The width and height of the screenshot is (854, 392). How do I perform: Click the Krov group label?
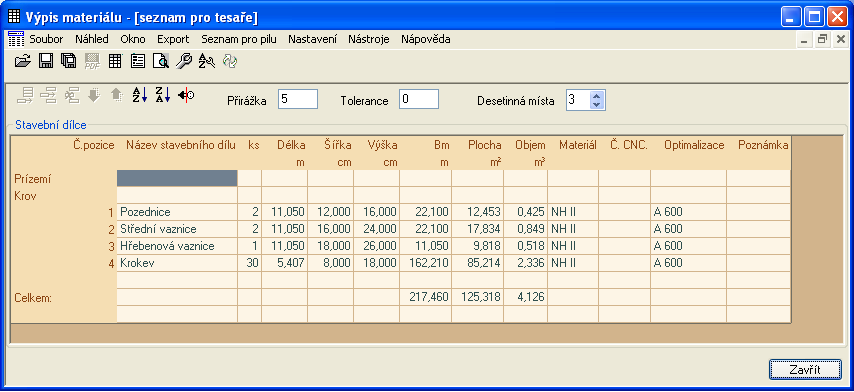(x=25, y=196)
